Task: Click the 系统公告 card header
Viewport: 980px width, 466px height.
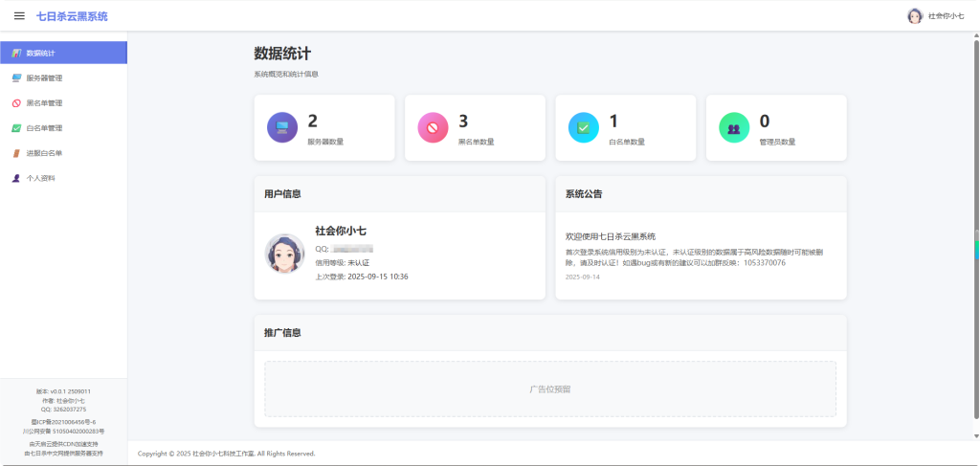Action: 701,194
